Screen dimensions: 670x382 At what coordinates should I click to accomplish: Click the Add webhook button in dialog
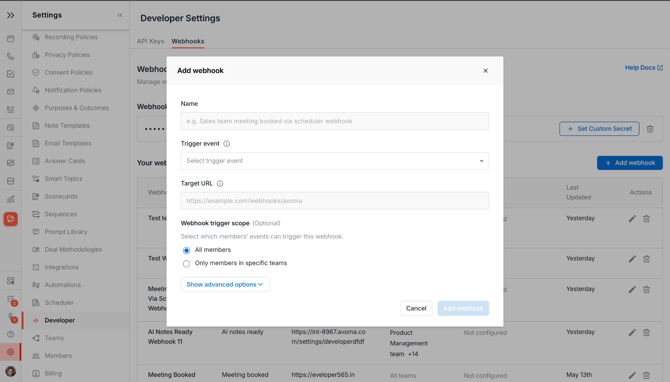463,308
